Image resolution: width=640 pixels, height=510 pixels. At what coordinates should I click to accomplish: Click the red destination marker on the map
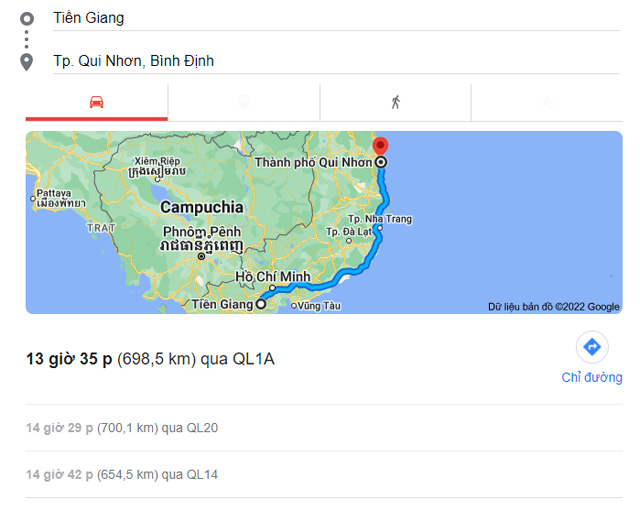point(380,146)
